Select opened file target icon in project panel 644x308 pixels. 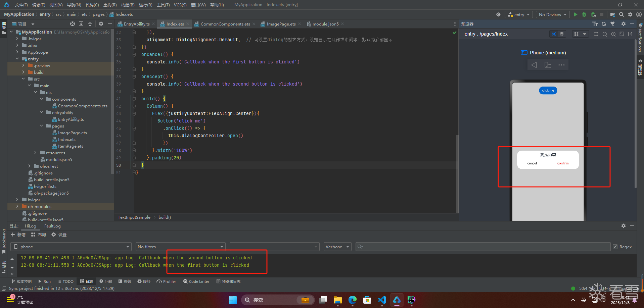tap(73, 24)
